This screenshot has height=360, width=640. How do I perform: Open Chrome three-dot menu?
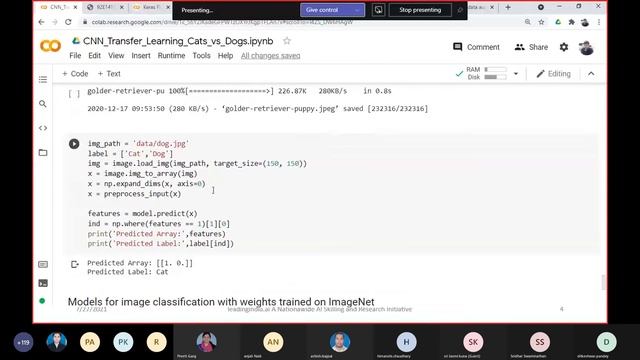[599, 22]
